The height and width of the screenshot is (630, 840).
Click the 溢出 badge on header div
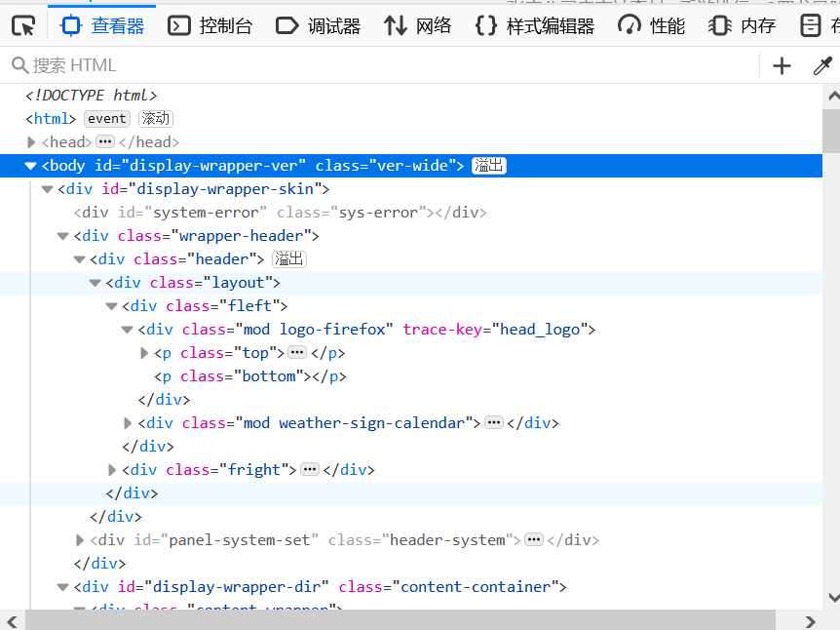pos(289,259)
